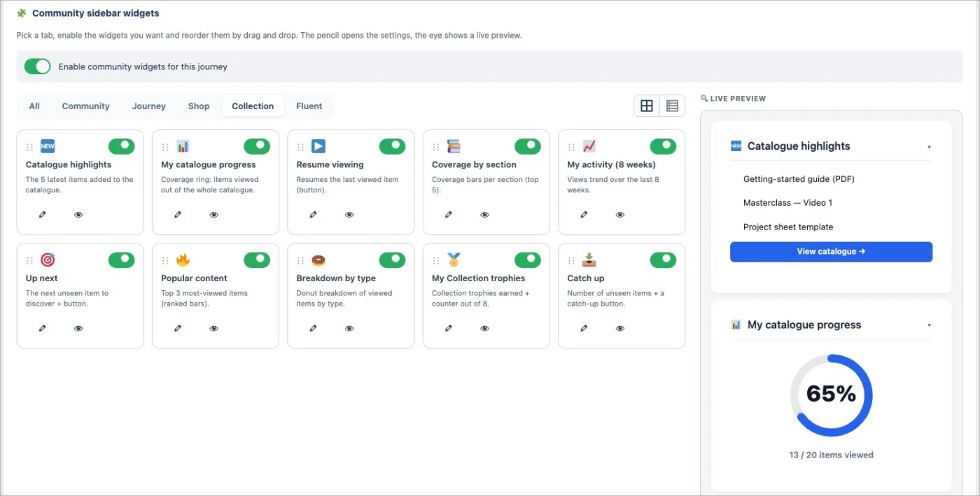Screen dimensions: 980x496
Task: Open My Collection trophies pencil settings
Action: pyautogui.click(x=449, y=328)
